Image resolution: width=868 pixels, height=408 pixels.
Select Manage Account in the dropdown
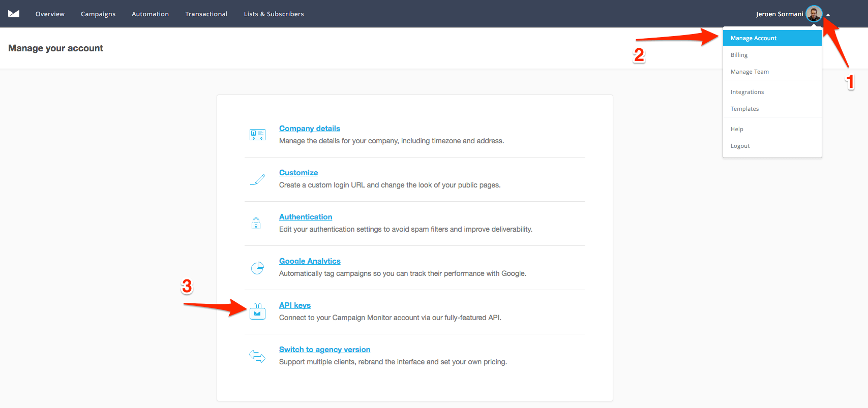pyautogui.click(x=772, y=38)
